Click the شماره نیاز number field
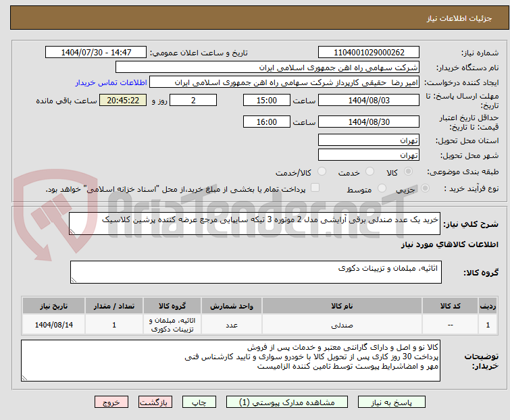 tap(368, 53)
